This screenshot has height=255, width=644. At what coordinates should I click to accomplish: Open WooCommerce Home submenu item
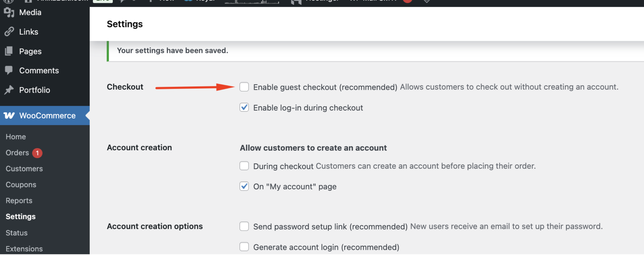[x=16, y=137]
